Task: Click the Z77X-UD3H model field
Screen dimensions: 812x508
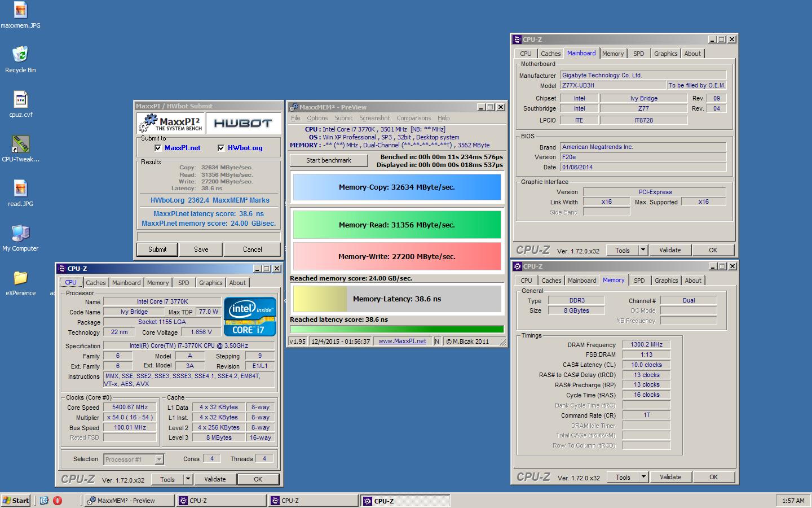Action: click(613, 85)
